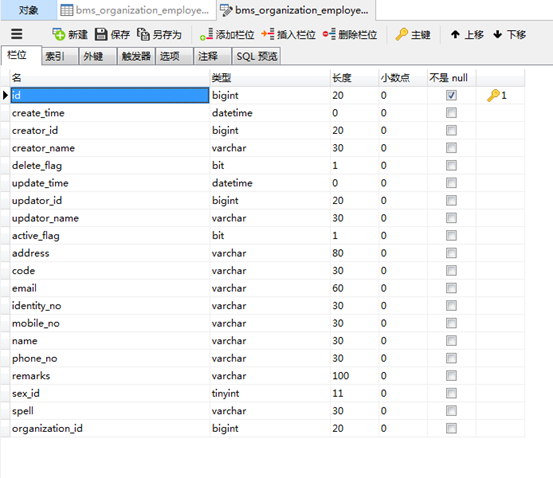553x478 pixels.
Task: Select the creator_name field name
Action: [x=110, y=148]
